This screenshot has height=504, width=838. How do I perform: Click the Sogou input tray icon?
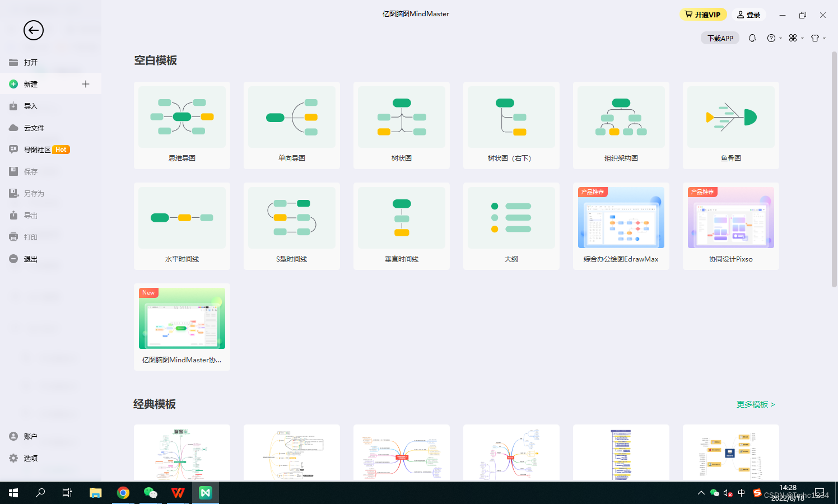click(x=757, y=493)
